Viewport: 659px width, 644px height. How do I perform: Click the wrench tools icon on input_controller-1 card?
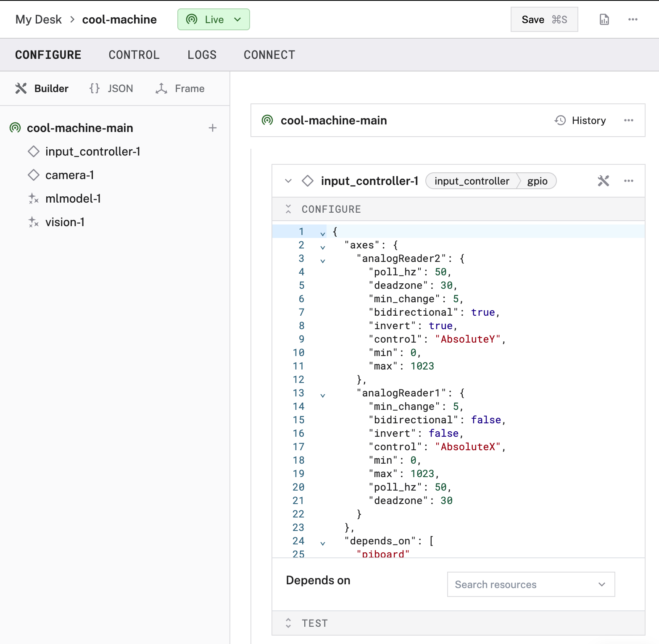coord(603,181)
